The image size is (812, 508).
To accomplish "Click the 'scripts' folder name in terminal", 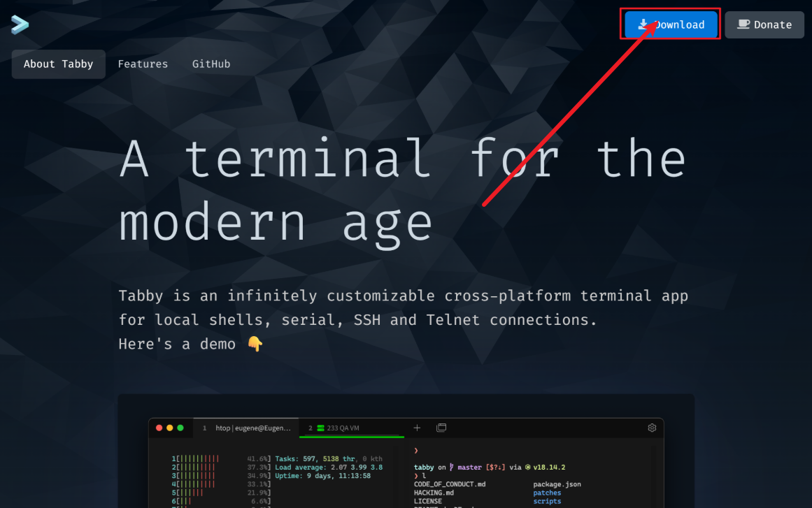I will (x=547, y=501).
